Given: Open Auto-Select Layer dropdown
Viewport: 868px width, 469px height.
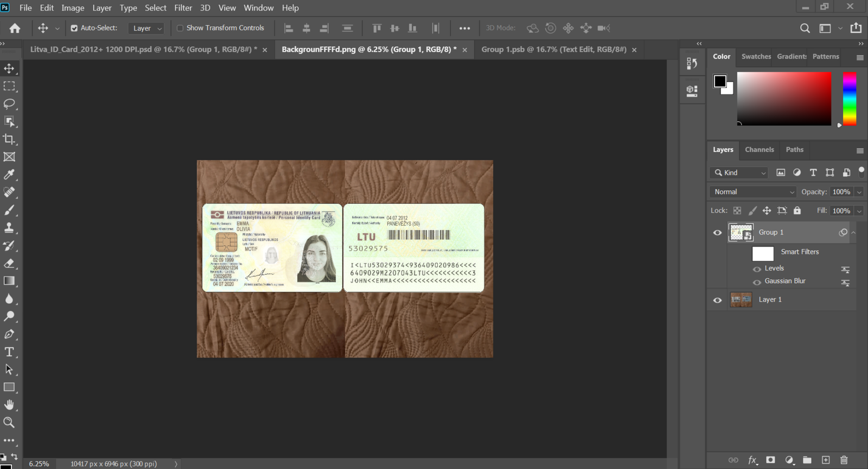Looking at the screenshot, I should 146,28.
